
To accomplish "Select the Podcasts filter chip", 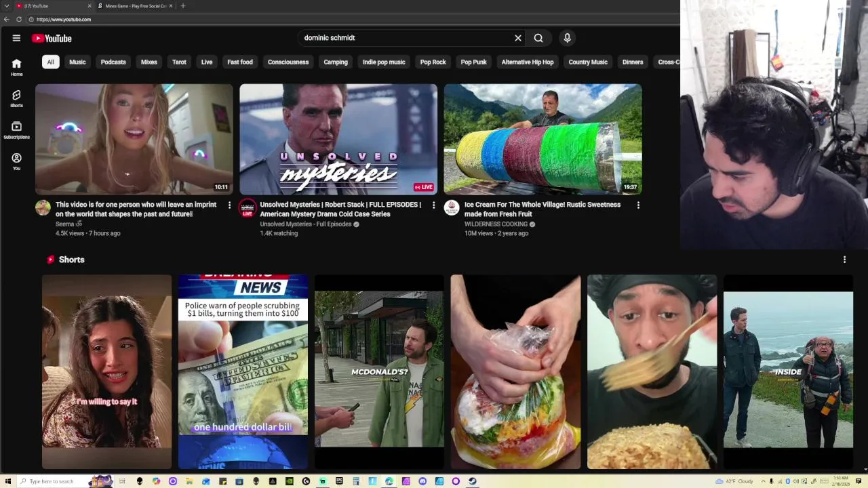I will coord(113,62).
